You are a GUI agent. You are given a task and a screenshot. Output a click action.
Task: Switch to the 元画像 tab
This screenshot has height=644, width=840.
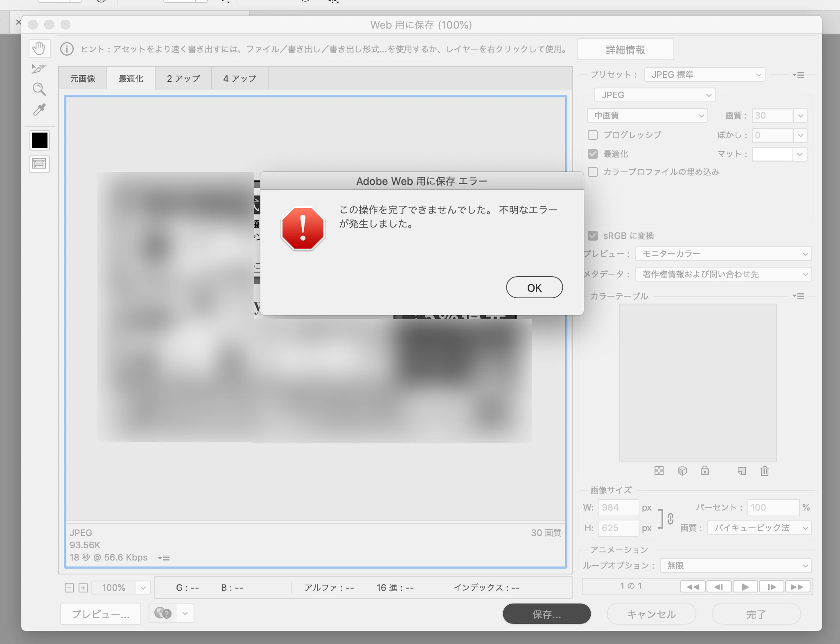tap(83, 79)
